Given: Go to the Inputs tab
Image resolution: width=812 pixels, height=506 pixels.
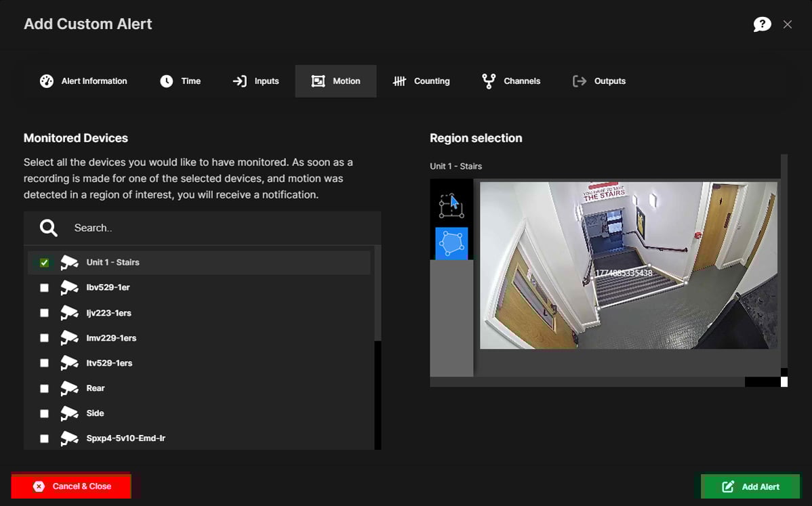Looking at the screenshot, I should coord(256,81).
